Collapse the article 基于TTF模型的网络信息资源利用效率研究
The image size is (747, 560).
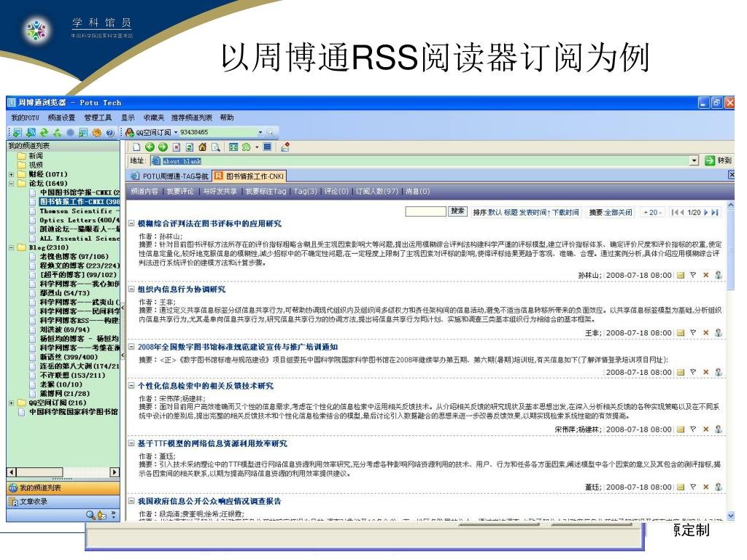click(x=131, y=443)
